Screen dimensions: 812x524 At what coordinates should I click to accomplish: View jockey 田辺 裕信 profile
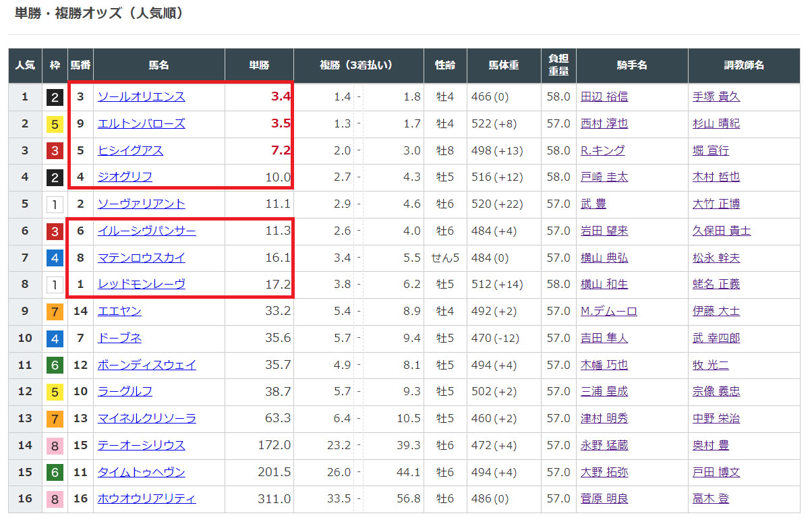(x=604, y=96)
